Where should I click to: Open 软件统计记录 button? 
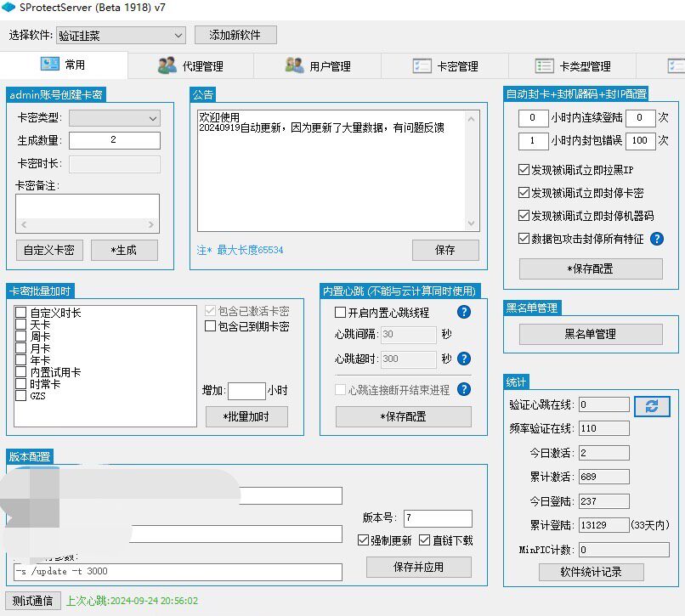coord(591,572)
